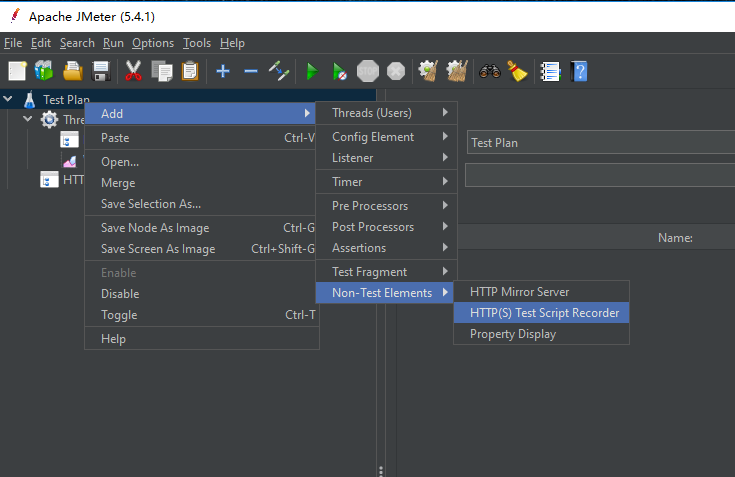The width and height of the screenshot is (735, 477).
Task: Expand the Test Fragment submenu
Action: point(386,272)
